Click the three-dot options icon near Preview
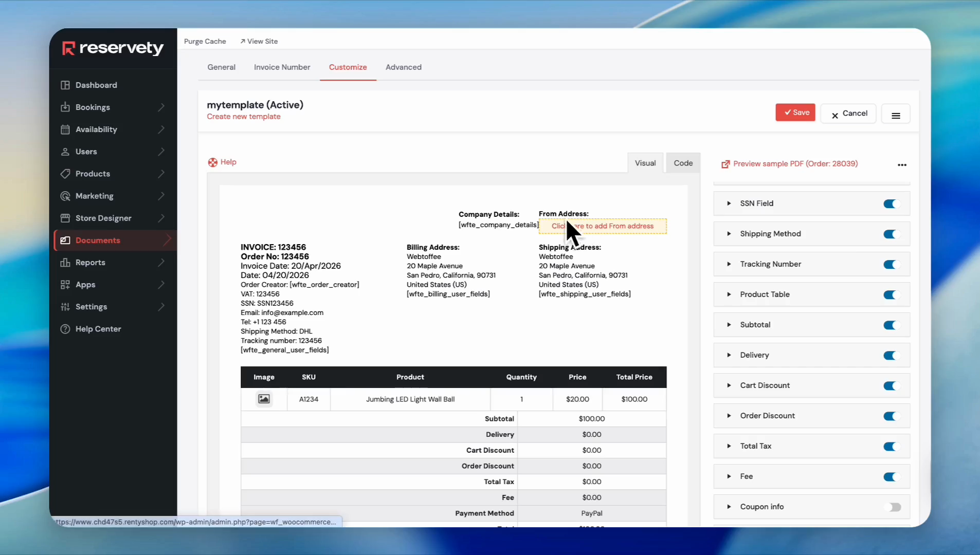This screenshot has height=555, width=980. (902, 165)
